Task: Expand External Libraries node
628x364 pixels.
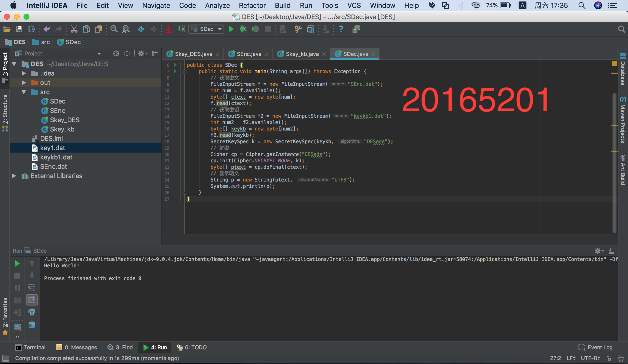Action: [14, 176]
